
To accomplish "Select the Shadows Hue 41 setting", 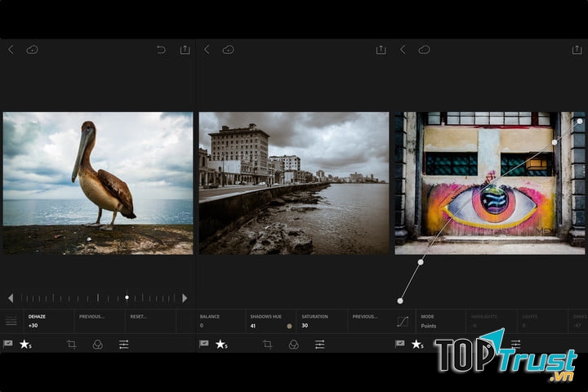I will tap(271, 321).
